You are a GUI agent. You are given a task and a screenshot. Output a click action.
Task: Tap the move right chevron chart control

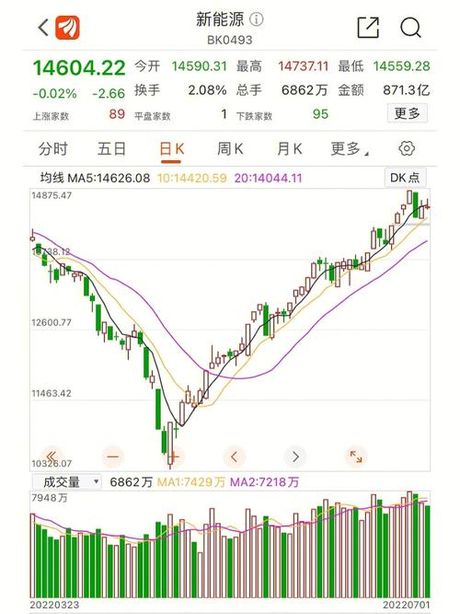[295, 457]
